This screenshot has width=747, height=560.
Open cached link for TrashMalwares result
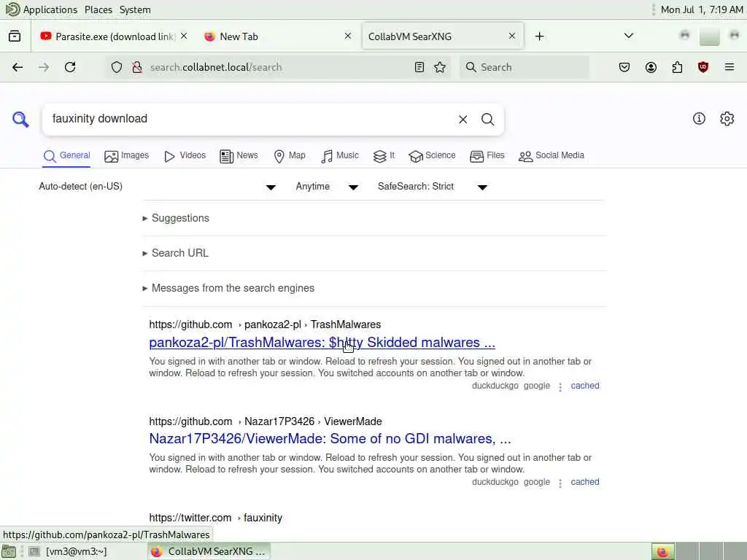pyautogui.click(x=585, y=386)
